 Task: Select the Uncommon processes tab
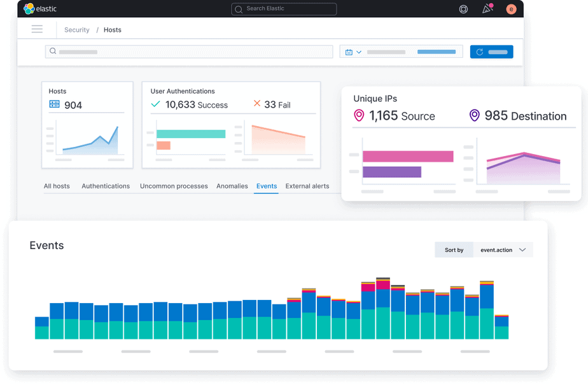(x=174, y=186)
